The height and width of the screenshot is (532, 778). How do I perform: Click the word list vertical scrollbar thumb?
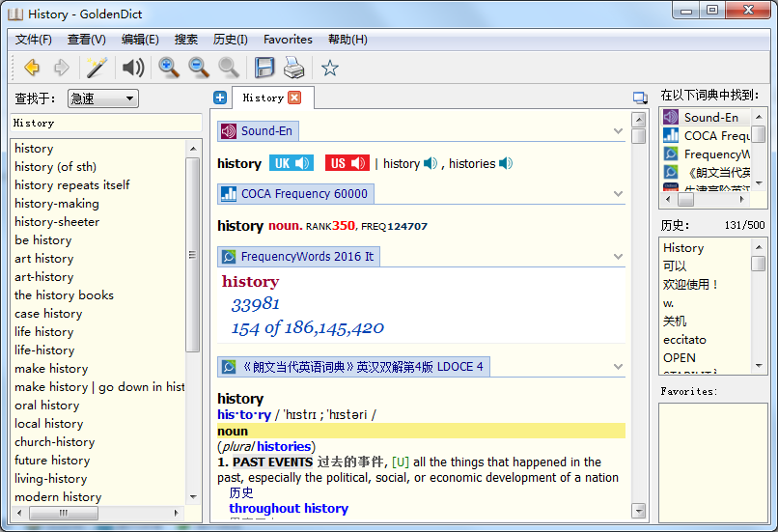pos(193,255)
